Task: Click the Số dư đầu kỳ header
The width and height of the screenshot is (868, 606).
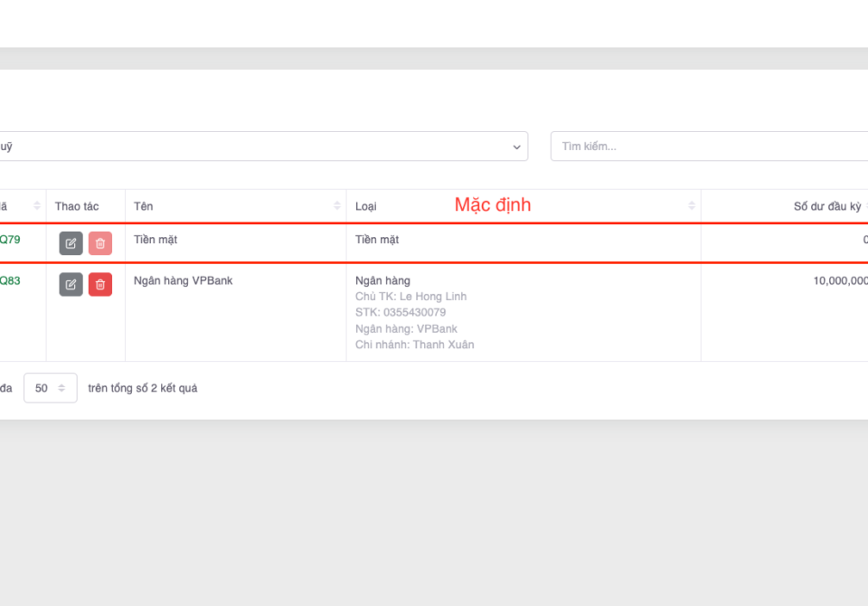Action: [x=827, y=206]
